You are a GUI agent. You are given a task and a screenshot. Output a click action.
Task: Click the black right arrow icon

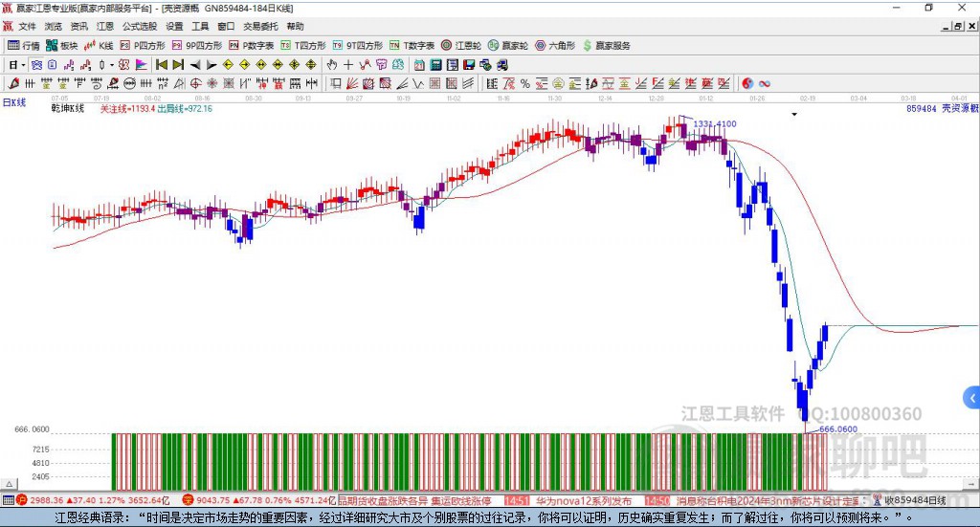[x=212, y=65]
